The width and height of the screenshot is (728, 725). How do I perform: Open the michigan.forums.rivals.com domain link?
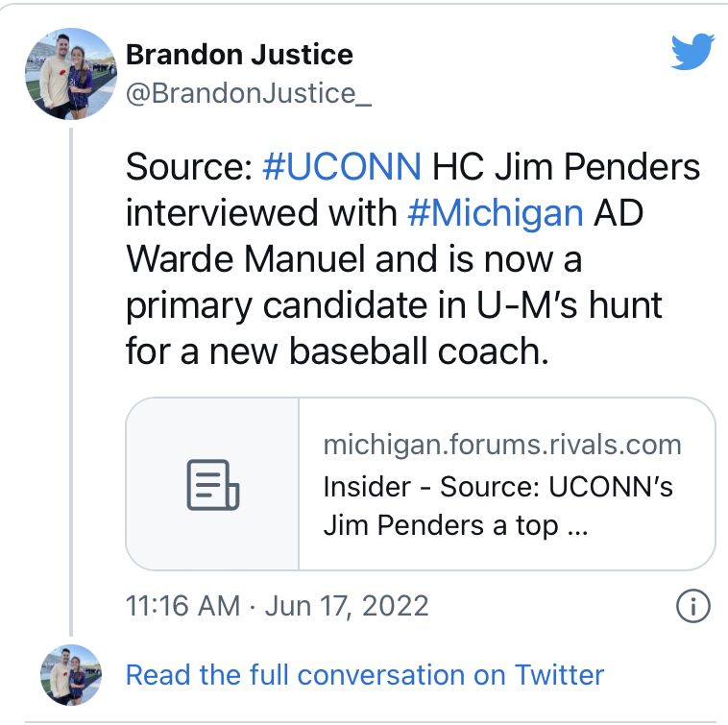(502, 445)
